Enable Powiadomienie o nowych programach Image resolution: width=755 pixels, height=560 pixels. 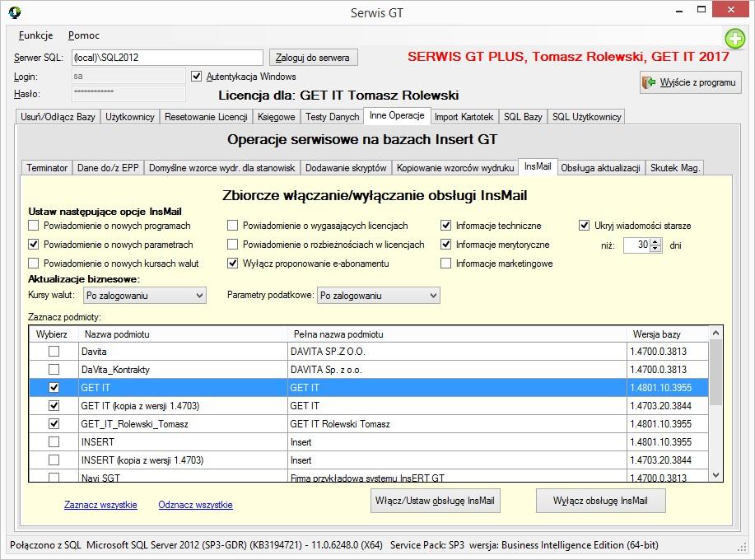point(33,226)
